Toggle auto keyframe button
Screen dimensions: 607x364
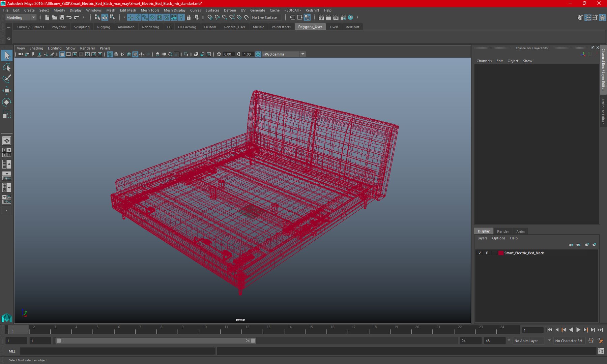591,341
